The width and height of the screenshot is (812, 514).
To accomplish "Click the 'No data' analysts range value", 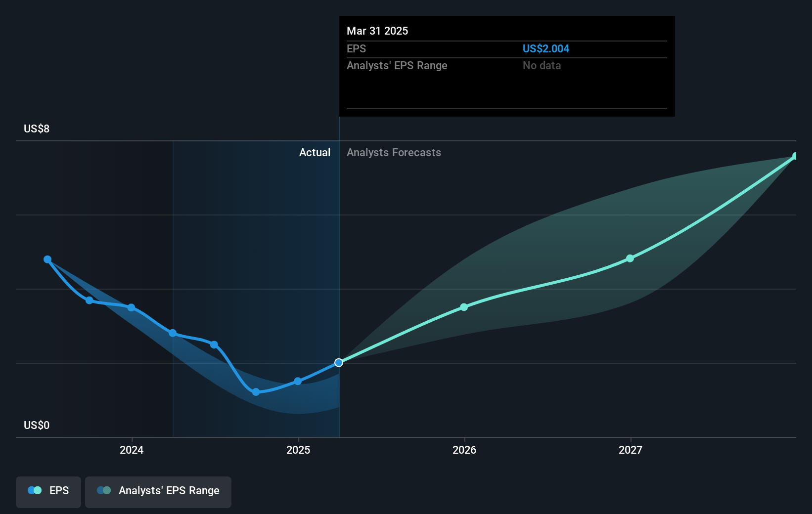I will point(542,65).
